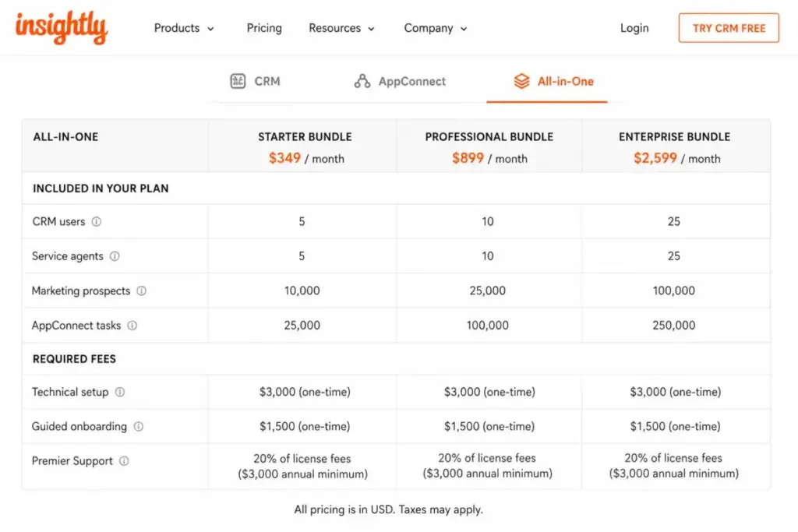Open the Resources navigation menu
The image size is (798, 532).
click(x=341, y=28)
